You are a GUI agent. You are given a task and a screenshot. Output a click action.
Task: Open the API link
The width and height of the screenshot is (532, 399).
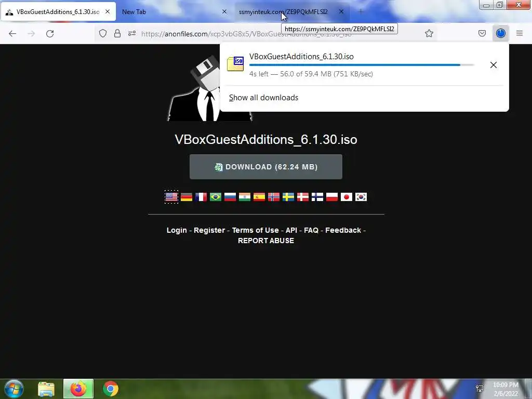[291, 230]
